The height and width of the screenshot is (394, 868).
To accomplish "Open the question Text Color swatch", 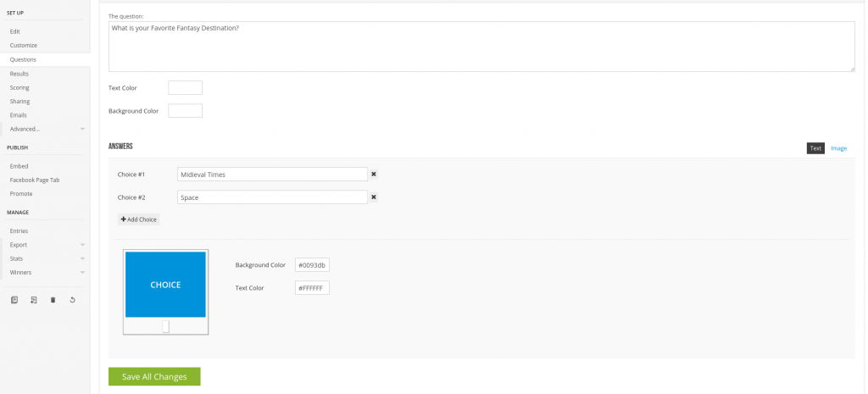I will point(186,88).
